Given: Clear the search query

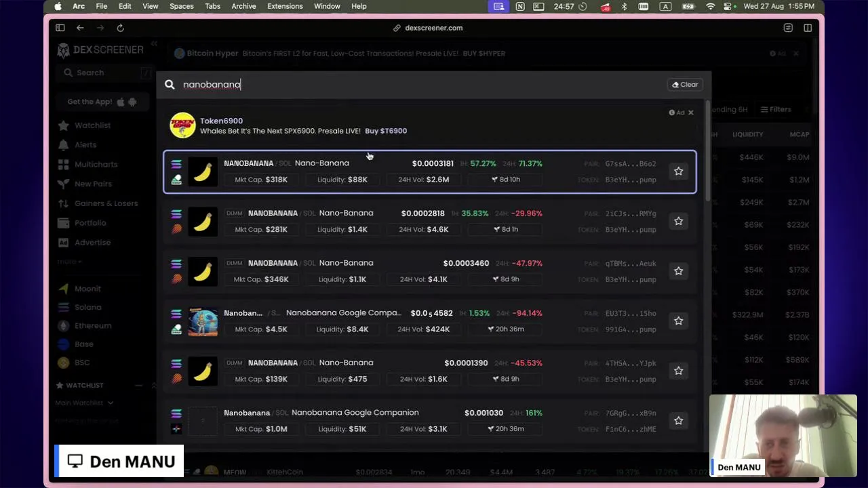Looking at the screenshot, I should tap(684, 85).
